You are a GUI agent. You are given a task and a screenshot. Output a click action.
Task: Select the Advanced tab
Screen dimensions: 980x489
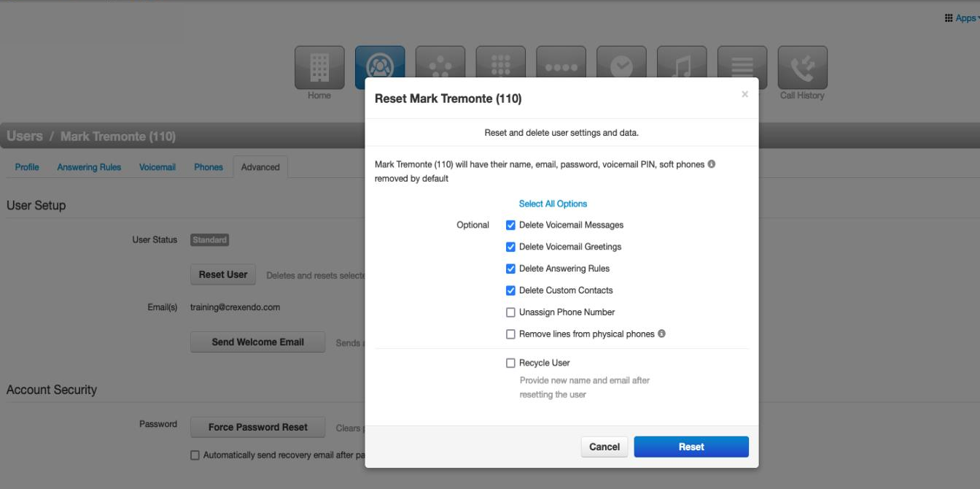click(x=260, y=167)
